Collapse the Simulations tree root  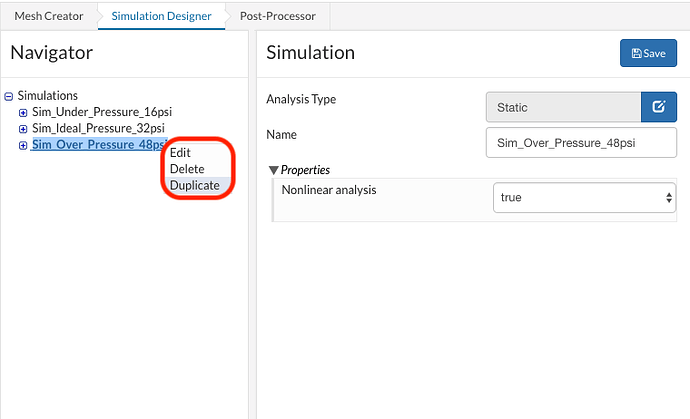pos(9,96)
